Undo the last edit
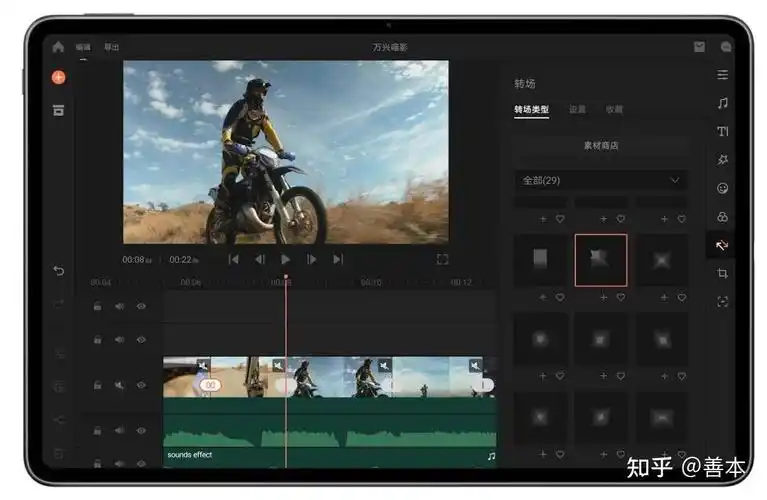 coord(59,271)
